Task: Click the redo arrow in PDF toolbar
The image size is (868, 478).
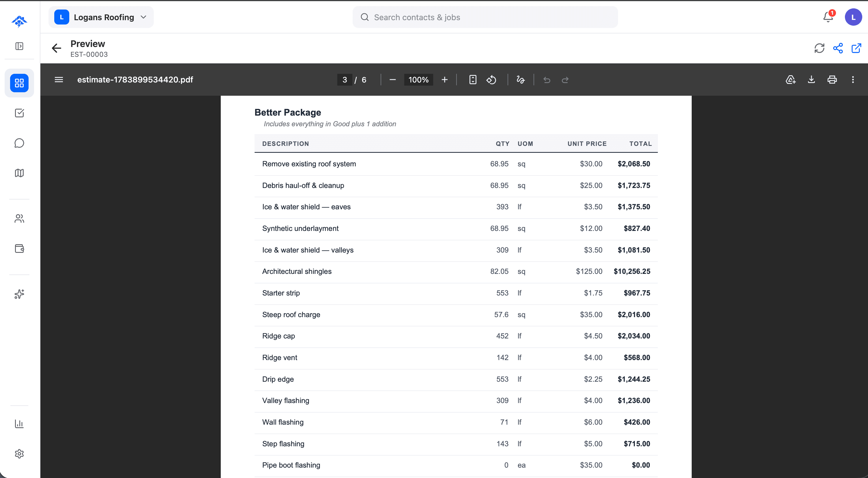Action: (x=565, y=80)
